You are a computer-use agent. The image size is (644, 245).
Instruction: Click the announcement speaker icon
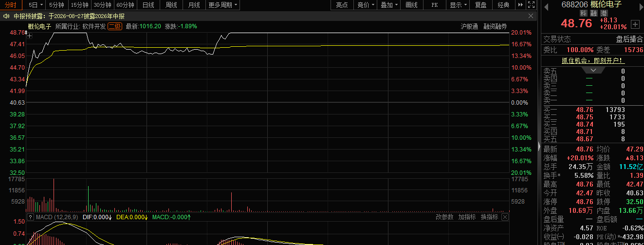tap(6, 16)
